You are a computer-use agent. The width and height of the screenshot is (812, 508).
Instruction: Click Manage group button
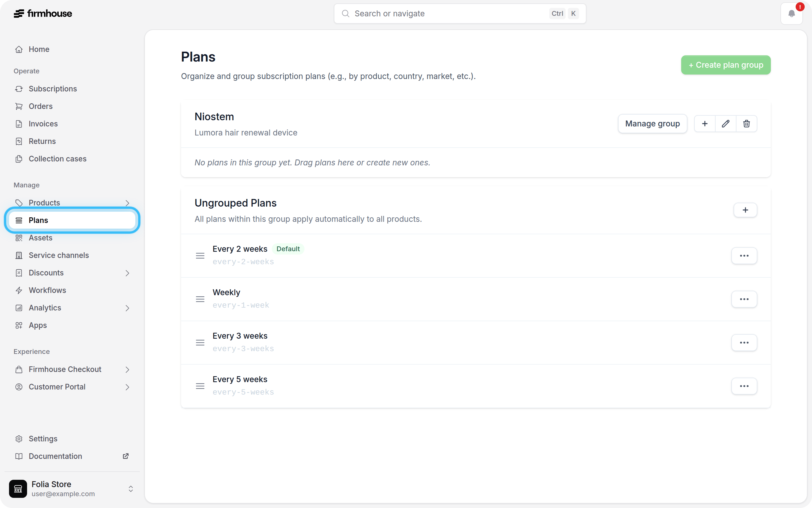pos(652,124)
